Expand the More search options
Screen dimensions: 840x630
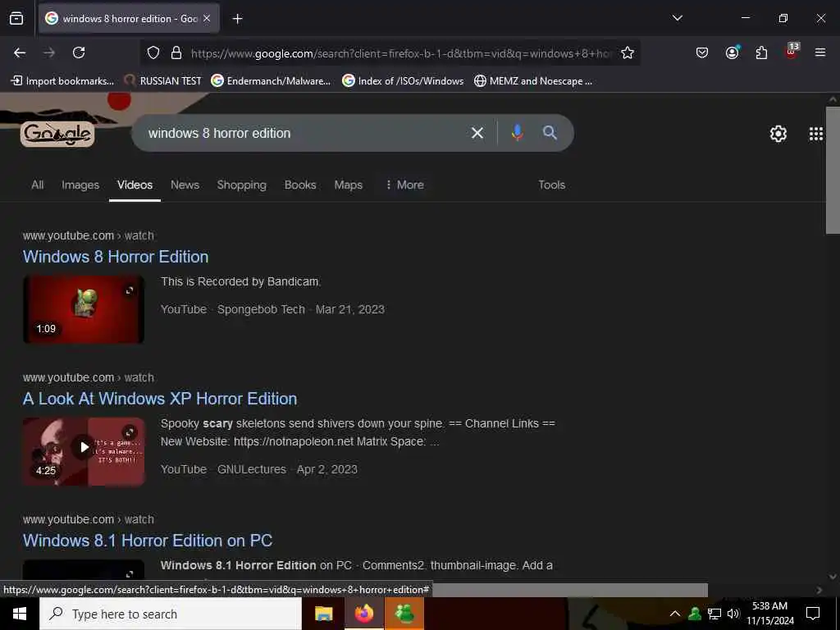(404, 185)
